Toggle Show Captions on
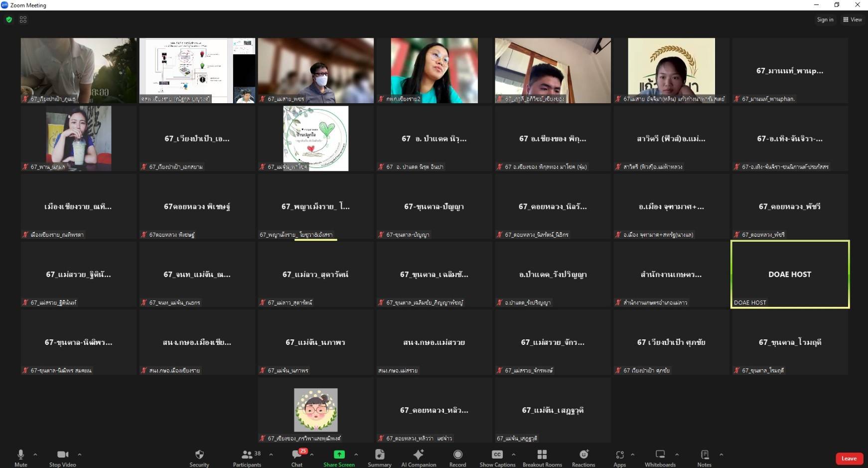 click(x=497, y=457)
